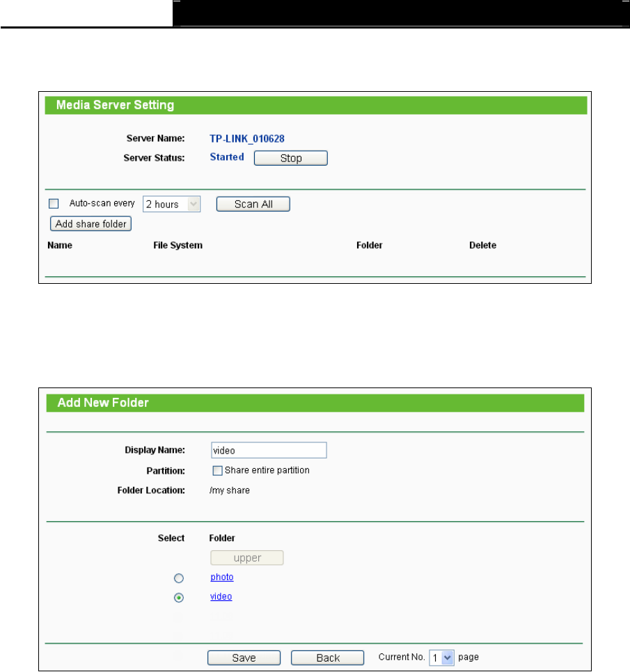Select the video folder radio button
This screenshot has height=672, width=630.
coord(179,598)
